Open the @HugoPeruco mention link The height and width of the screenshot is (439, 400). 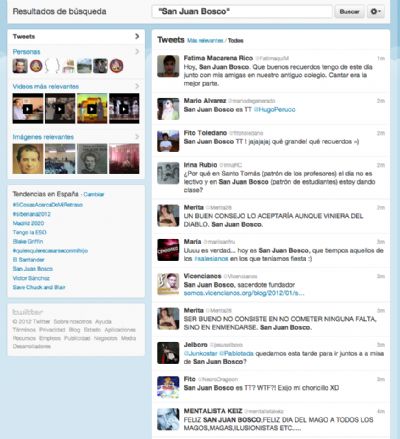click(274, 110)
